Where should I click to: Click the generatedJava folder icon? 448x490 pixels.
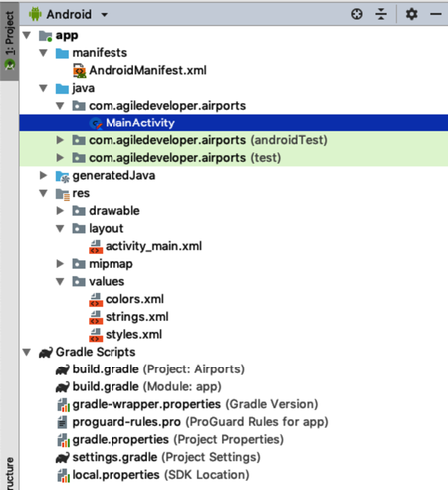point(62,176)
